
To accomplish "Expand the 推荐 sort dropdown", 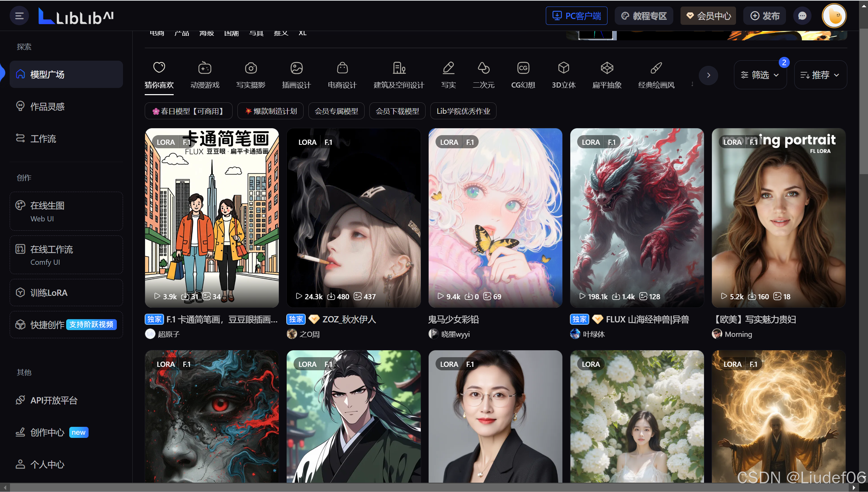I will [820, 75].
